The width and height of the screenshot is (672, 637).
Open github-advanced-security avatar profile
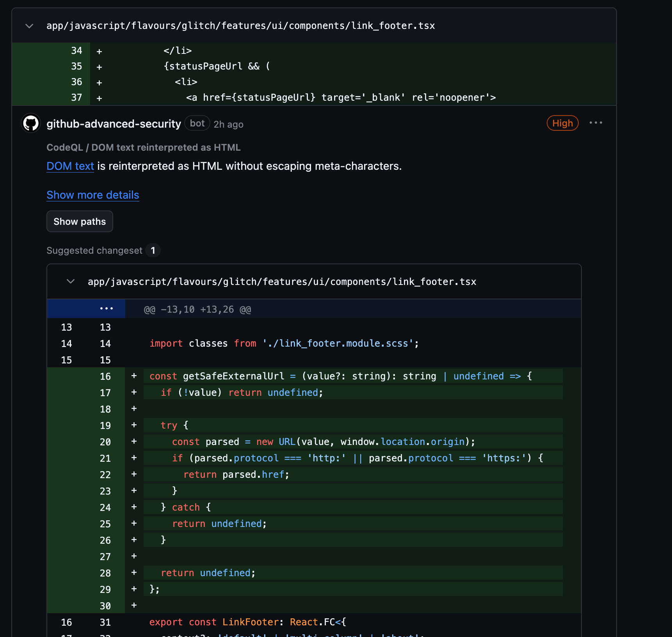31,123
